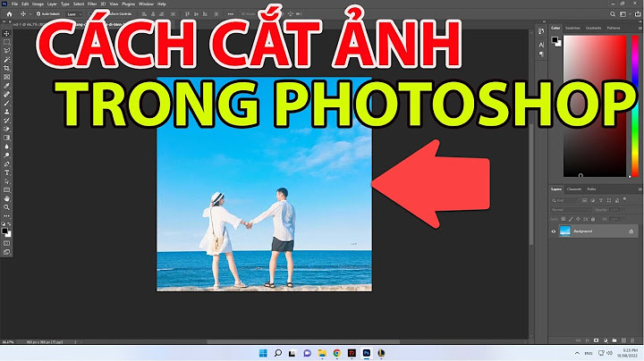Switch to the Gradients tab

(594, 28)
